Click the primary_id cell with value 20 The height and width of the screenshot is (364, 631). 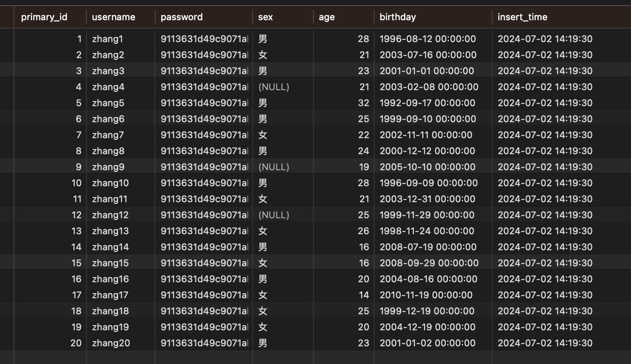(x=76, y=343)
